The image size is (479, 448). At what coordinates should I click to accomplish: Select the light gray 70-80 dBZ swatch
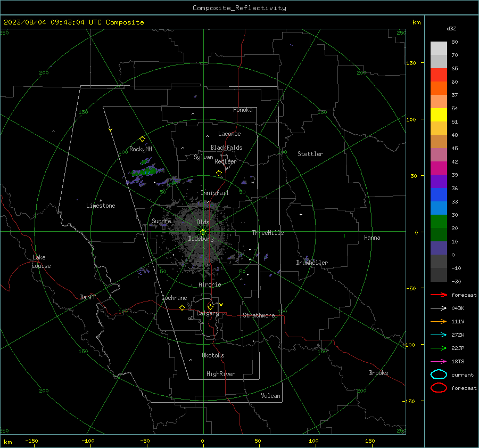[x=439, y=48]
